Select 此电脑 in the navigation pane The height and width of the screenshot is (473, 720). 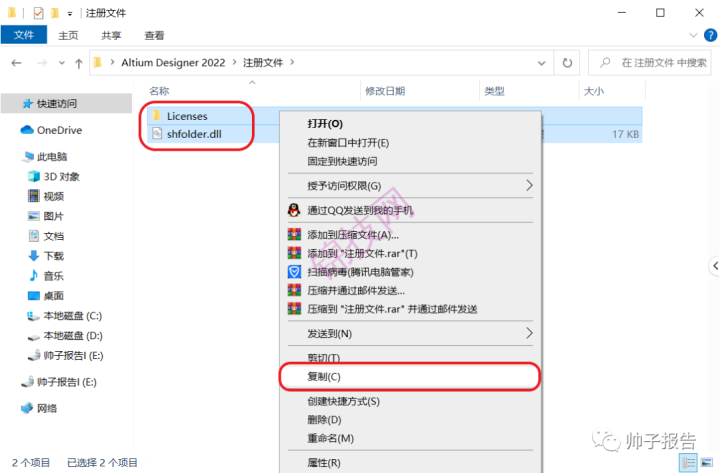coord(45,157)
